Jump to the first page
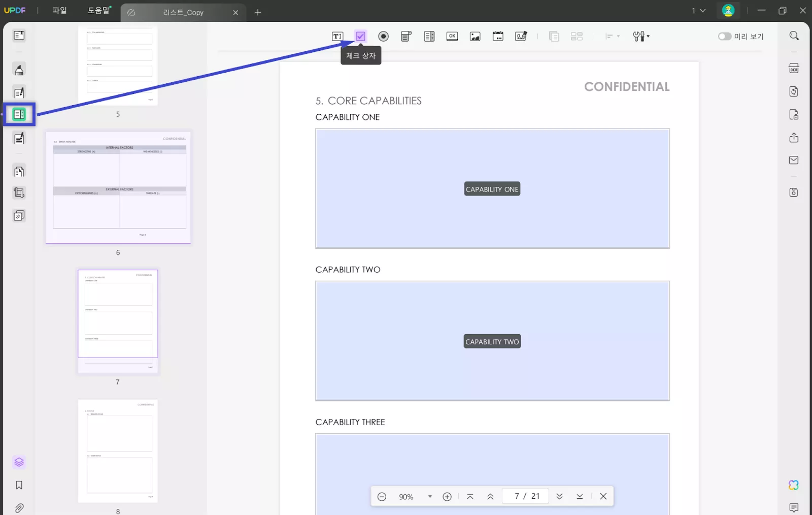812x515 pixels. (470, 497)
